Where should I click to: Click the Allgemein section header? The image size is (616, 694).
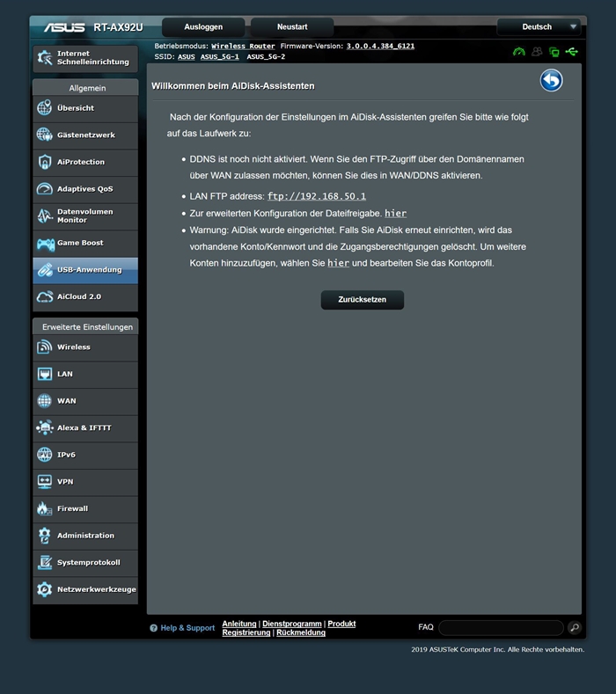85,88
